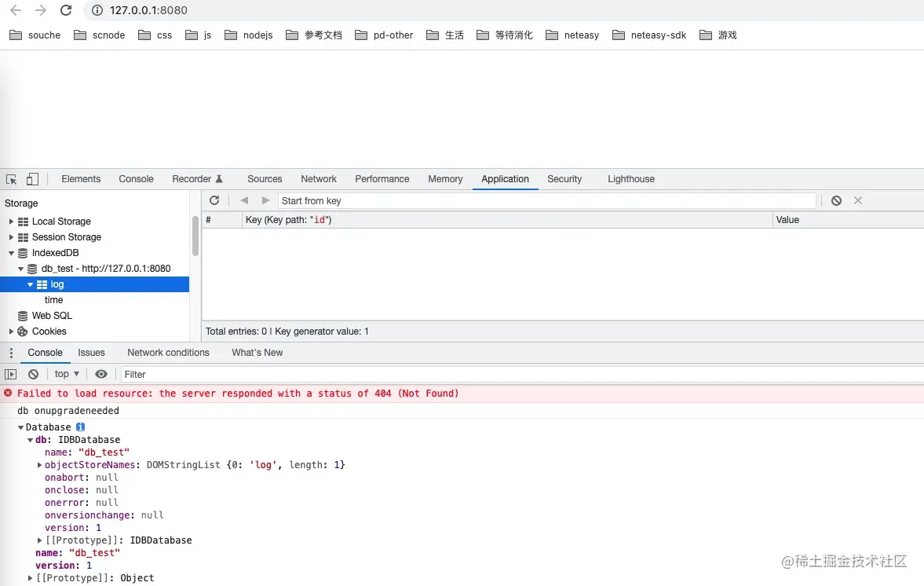Screen dimensions: 924x586
Task: Switch to the Performance tab
Action: pos(382,179)
